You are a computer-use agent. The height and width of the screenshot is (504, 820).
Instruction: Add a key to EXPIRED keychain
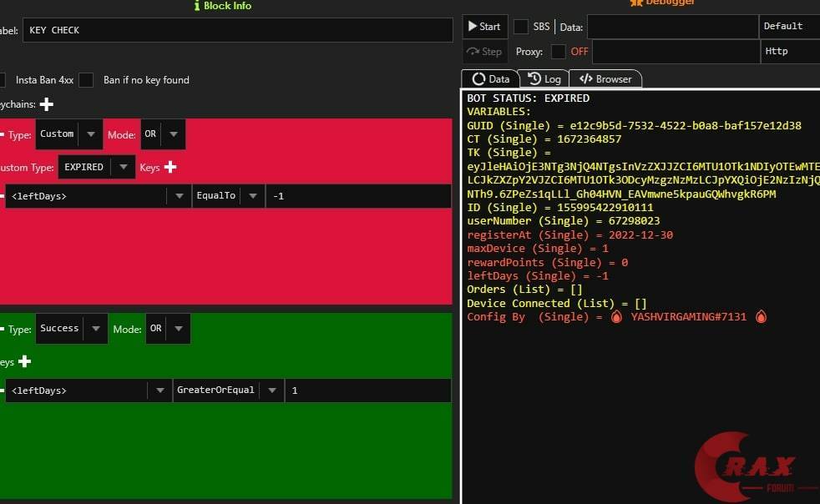[170, 167]
